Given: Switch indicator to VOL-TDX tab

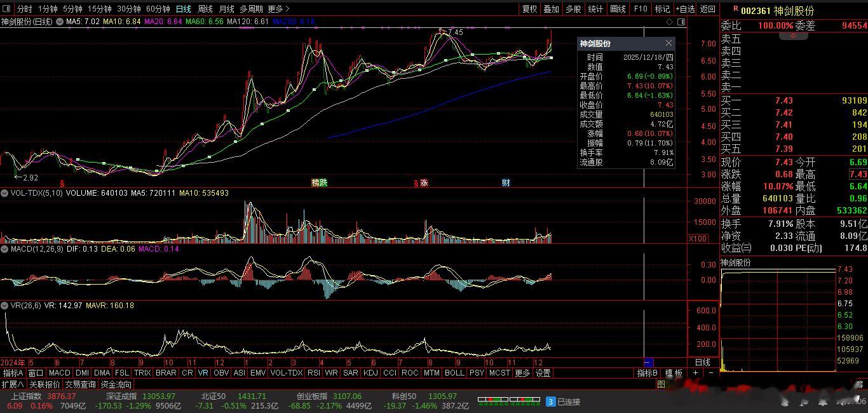Looking at the screenshot, I should click(286, 373).
